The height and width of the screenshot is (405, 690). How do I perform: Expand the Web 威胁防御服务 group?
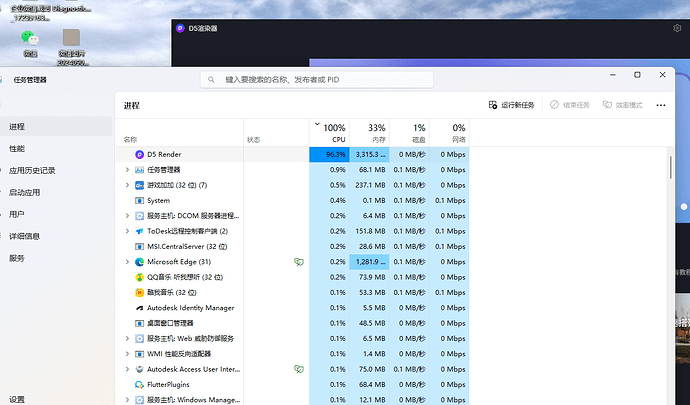point(127,339)
